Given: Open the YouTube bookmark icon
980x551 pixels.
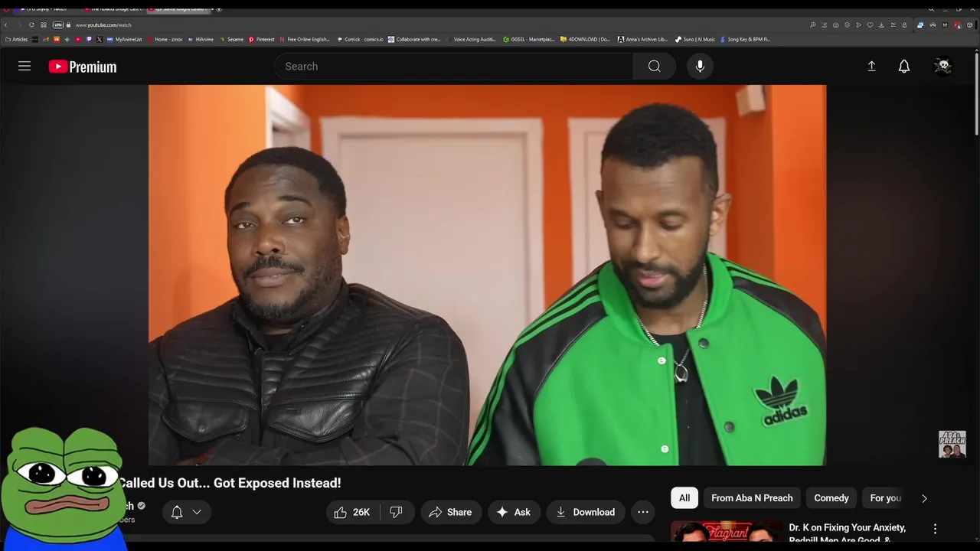Looking at the screenshot, I should [x=78, y=39].
